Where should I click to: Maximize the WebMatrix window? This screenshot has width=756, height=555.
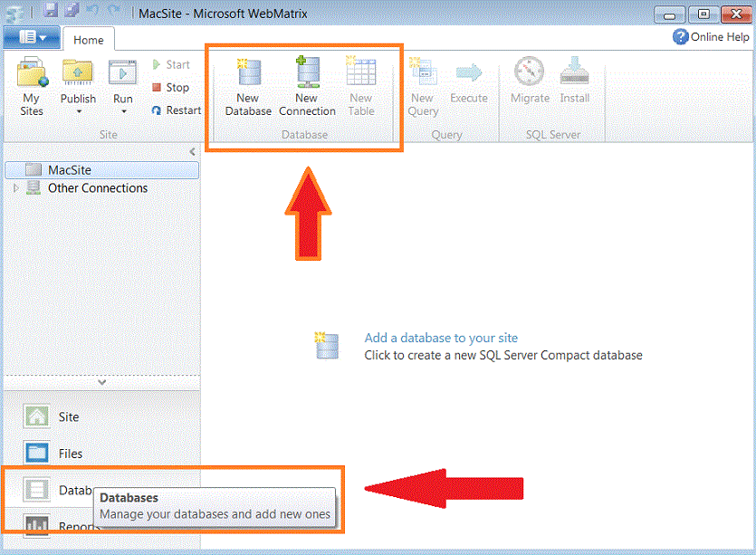pos(703,14)
